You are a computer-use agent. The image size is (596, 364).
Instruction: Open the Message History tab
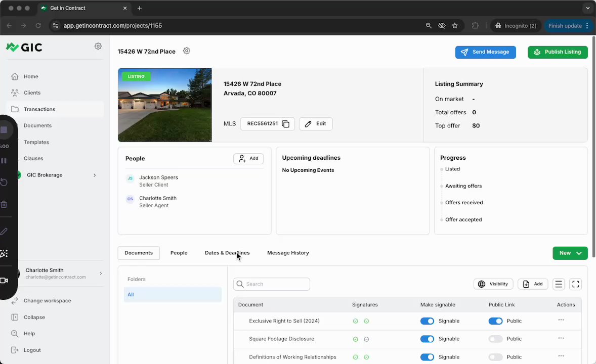[x=288, y=253]
